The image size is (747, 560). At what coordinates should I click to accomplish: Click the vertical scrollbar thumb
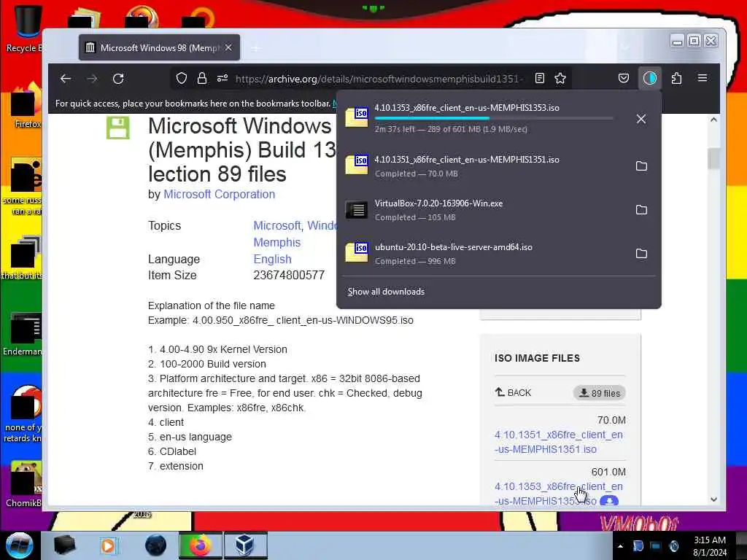click(x=713, y=159)
